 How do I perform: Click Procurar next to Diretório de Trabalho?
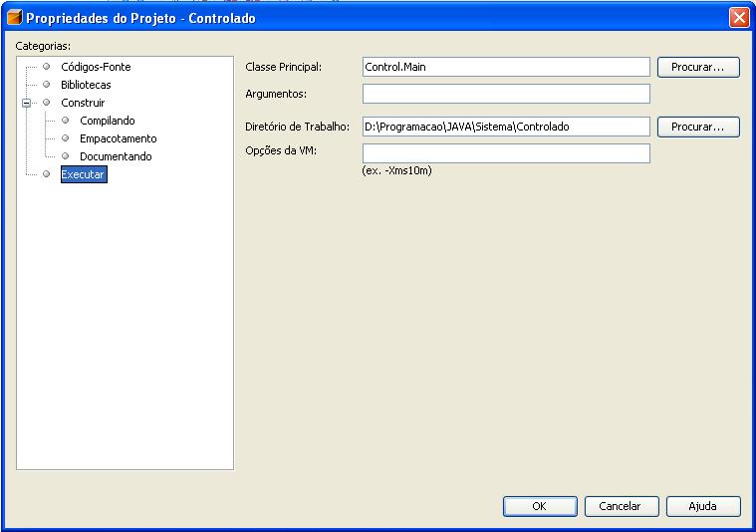coord(698,127)
